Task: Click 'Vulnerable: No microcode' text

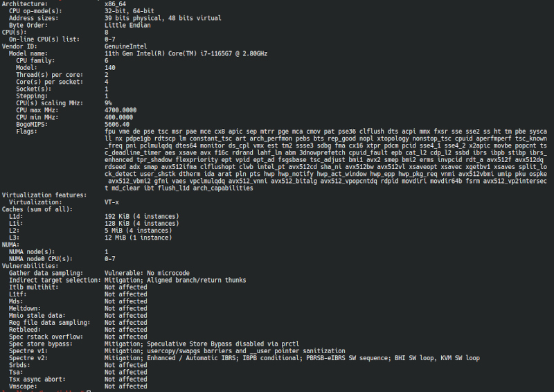Action: coord(150,273)
